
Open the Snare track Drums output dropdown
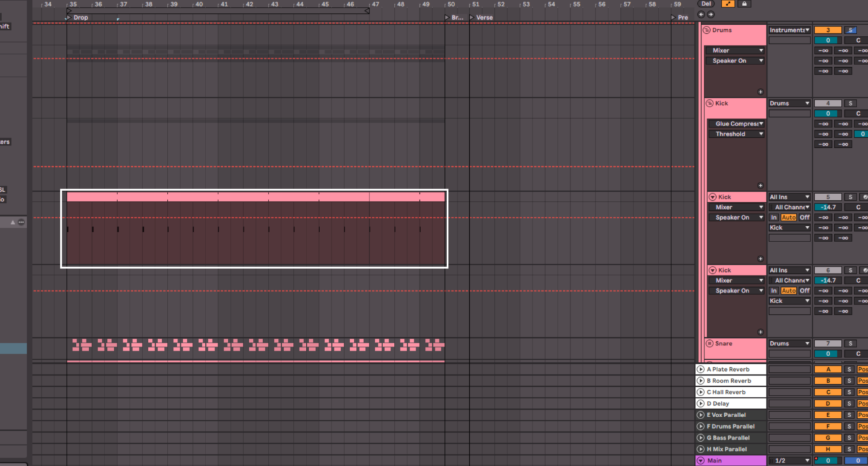(x=789, y=343)
